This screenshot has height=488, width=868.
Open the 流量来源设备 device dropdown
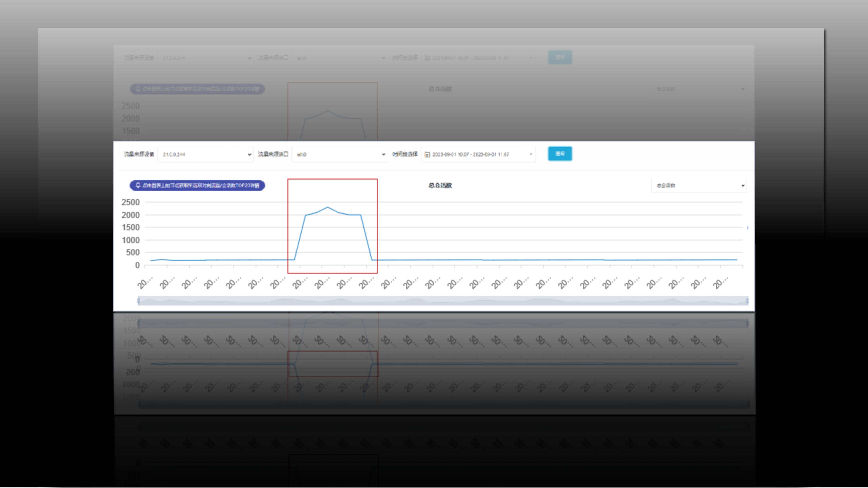pyautogui.click(x=205, y=154)
